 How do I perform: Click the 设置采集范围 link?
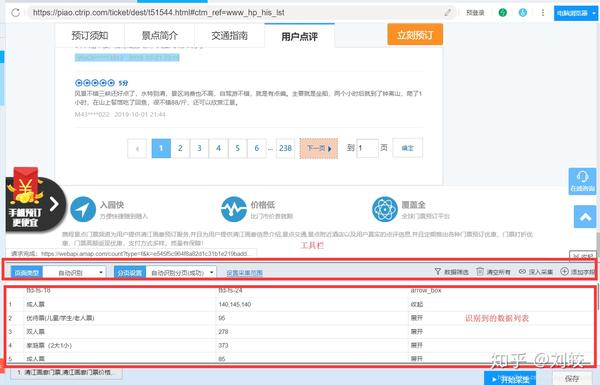[x=245, y=273]
